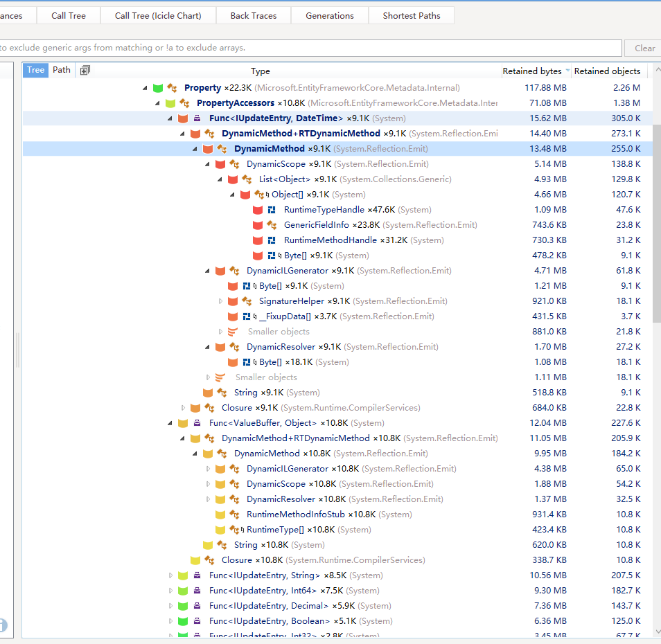Sort by the Retained objects column
Screen dimensions: 661x644
[x=608, y=71]
